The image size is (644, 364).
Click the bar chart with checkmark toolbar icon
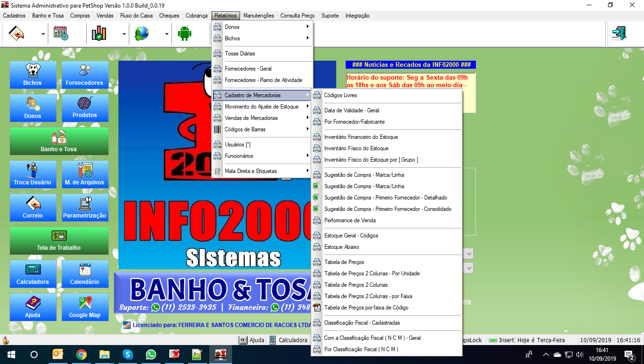[x=99, y=34]
